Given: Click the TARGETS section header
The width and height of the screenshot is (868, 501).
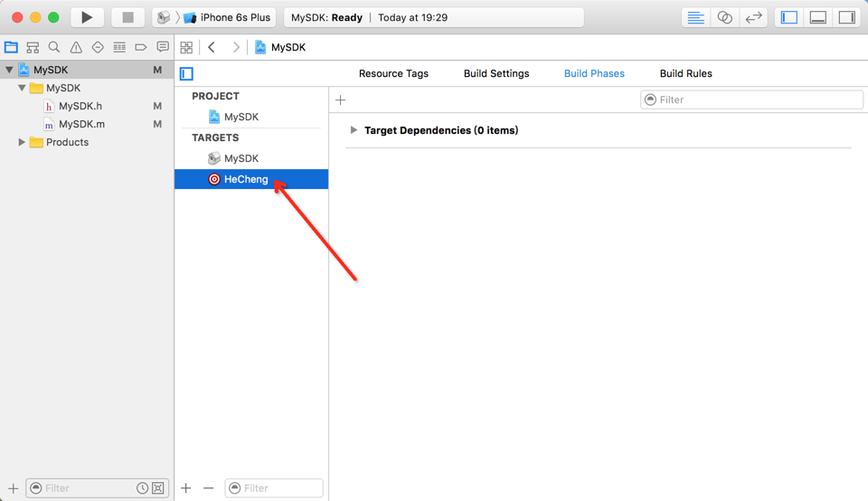Looking at the screenshot, I should (215, 137).
